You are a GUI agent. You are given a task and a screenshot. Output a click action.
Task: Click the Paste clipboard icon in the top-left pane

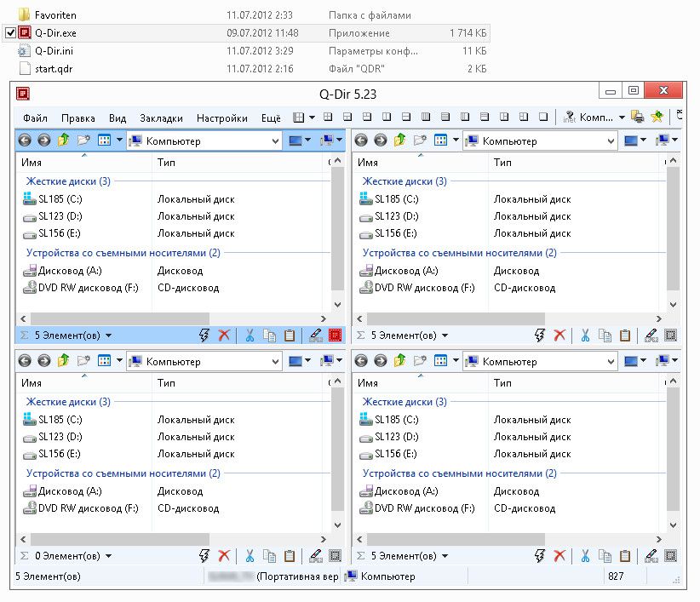[289, 335]
